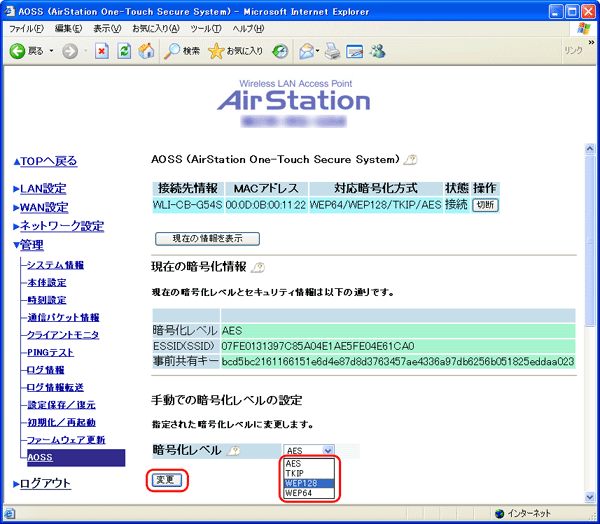Open the 暗号化レベル dropdown box
The height and width of the screenshot is (524, 600).
pyautogui.click(x=309, y=451)
